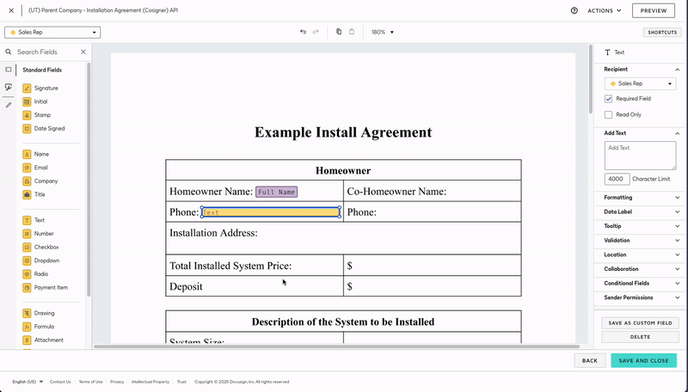Select the Payment Item field icon
The height and width of the screenshot is (392, 688).
point(27,288)
